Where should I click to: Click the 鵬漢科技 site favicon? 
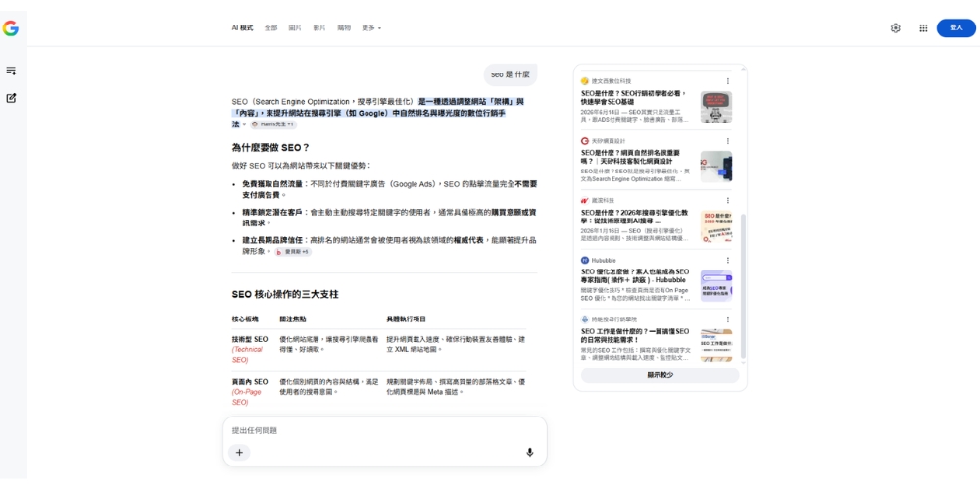585,201
